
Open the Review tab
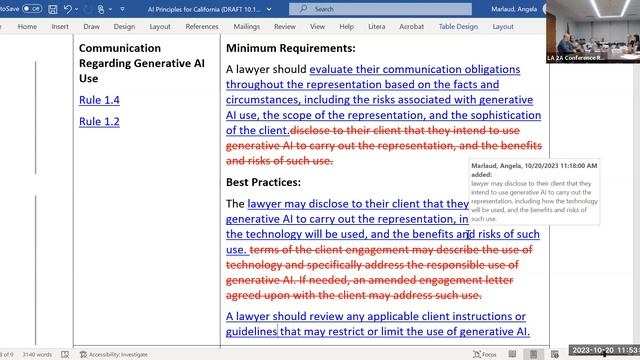(284, 27)
